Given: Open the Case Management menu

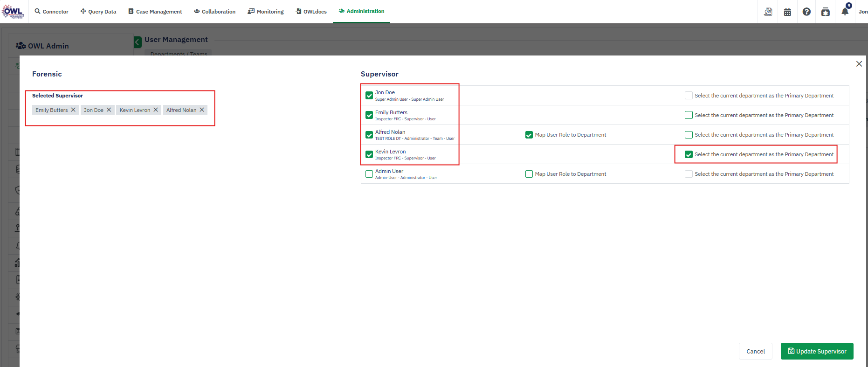Looking at the screenshot, I should point(155,12).
